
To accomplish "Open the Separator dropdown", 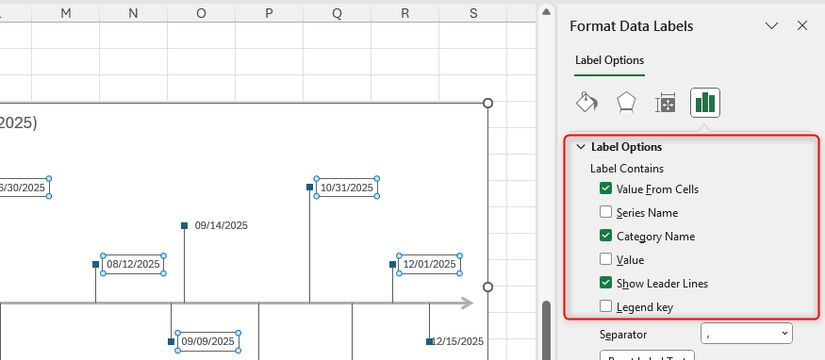I will coord(747,333).
